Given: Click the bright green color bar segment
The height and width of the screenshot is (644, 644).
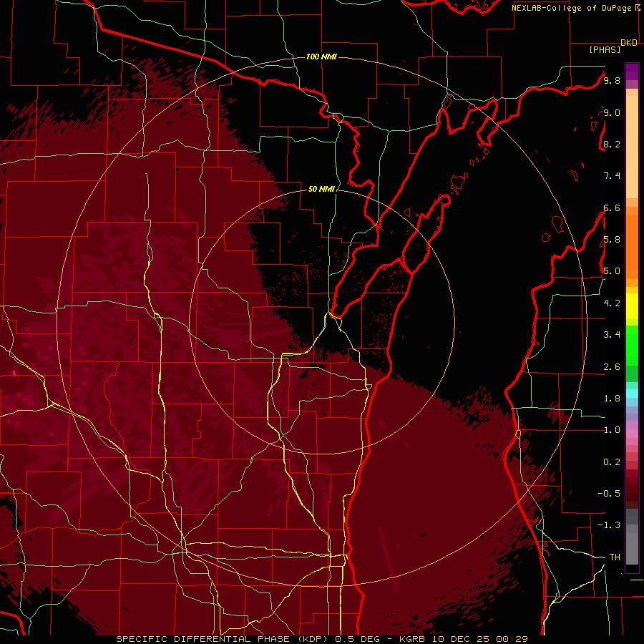Looking at the screenshot, I should [x=632, y=345].
